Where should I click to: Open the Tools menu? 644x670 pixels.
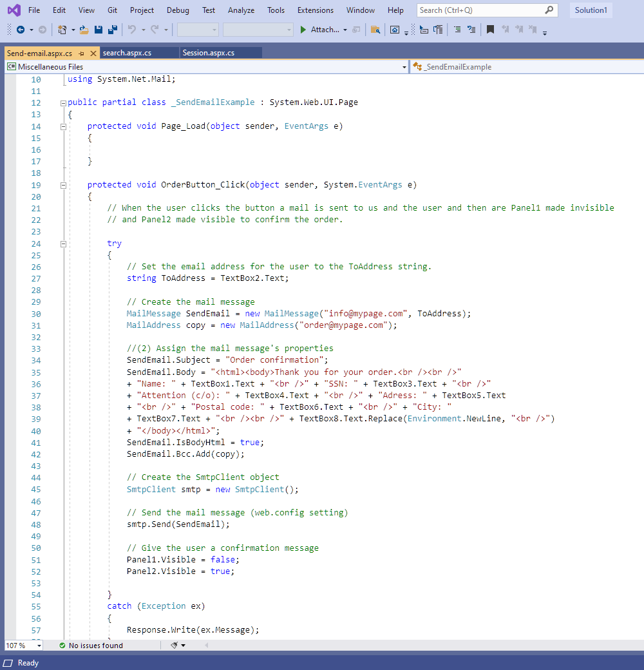click(x=276, y=10)
